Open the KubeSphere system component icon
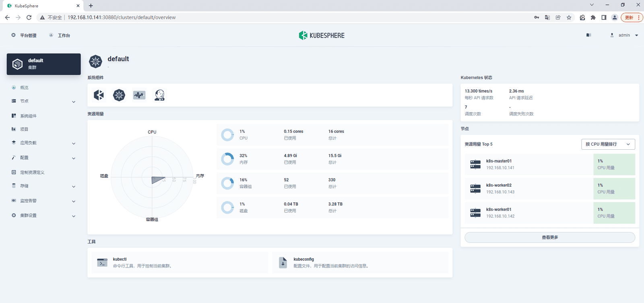This screenshot has width=644, height=303. [99, 95]
